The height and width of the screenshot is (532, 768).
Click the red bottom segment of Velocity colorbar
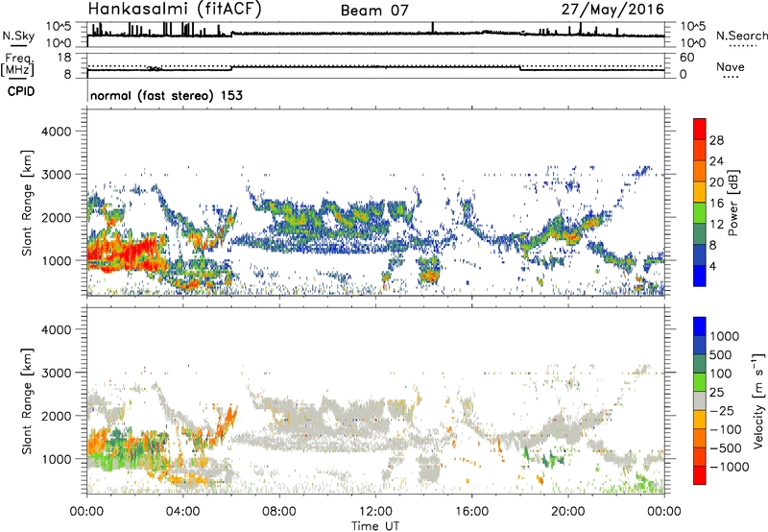[x=700, y=475]
